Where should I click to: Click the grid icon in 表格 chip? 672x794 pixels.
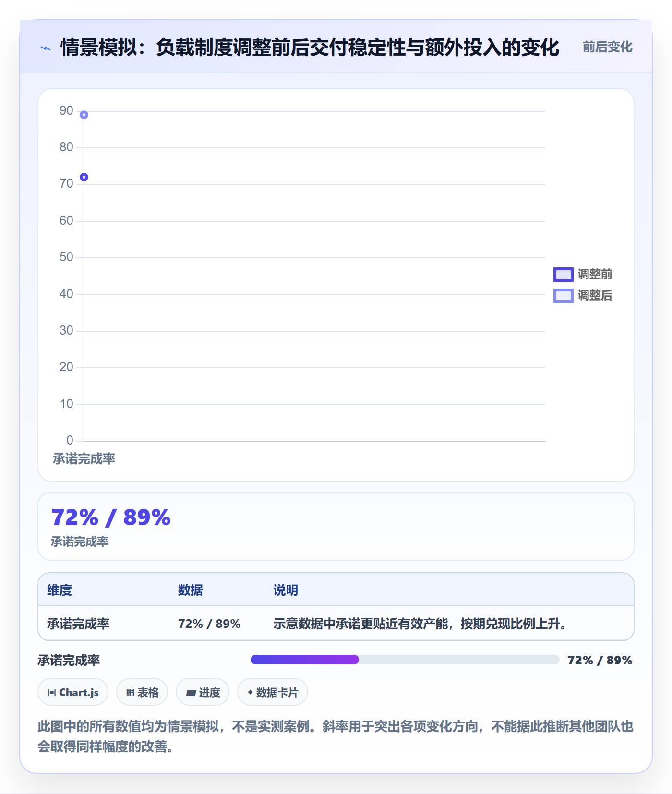[x=130, y=693]
